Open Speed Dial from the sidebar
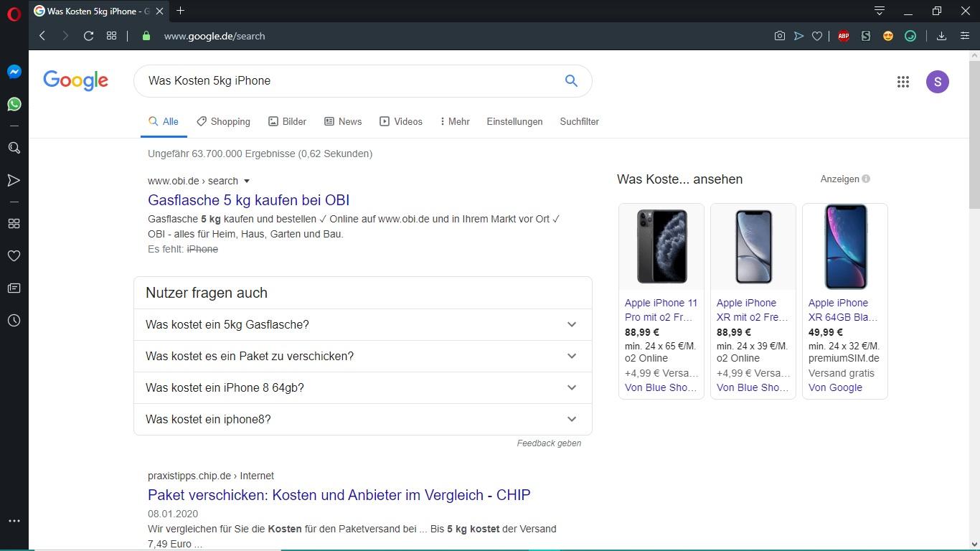Screen dimensions: 980x551 14,224
